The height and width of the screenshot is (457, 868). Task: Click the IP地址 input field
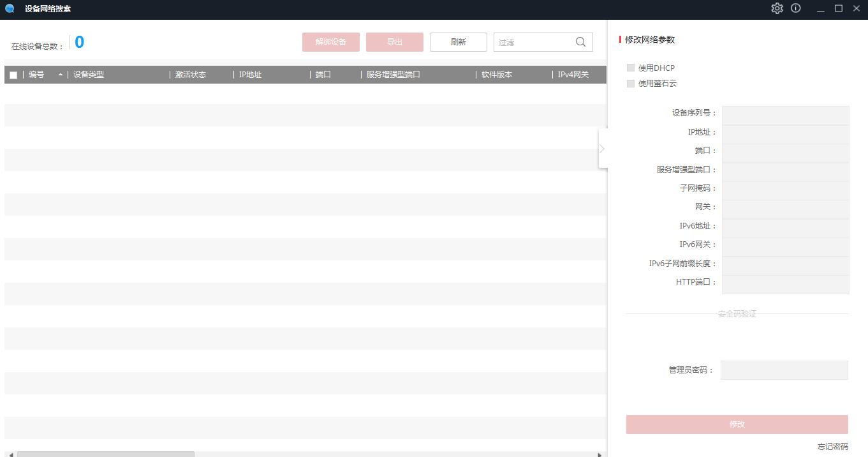[786, 134]
